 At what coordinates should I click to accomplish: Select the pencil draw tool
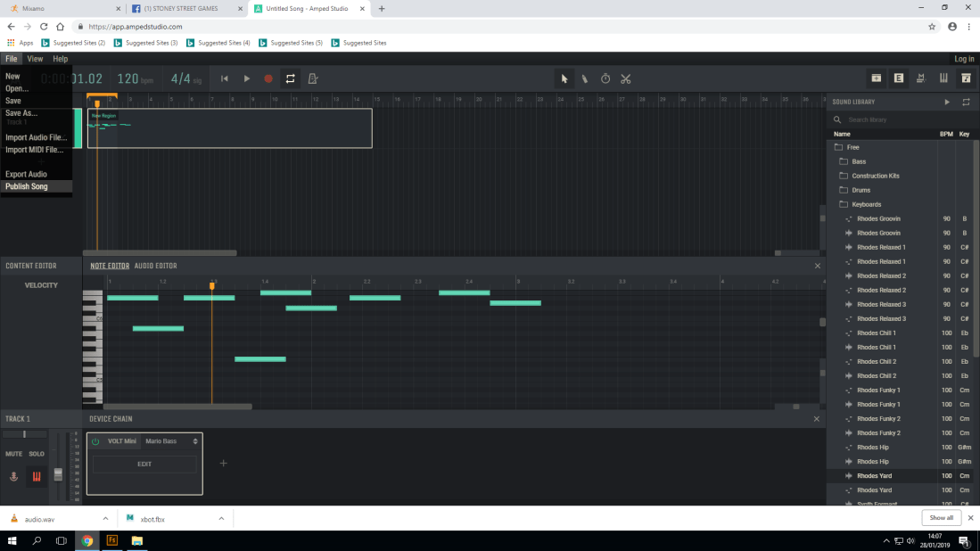584,78
